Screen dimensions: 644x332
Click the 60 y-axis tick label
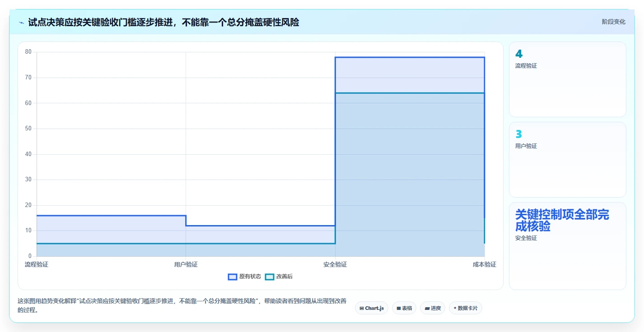[x=28, y=103]
